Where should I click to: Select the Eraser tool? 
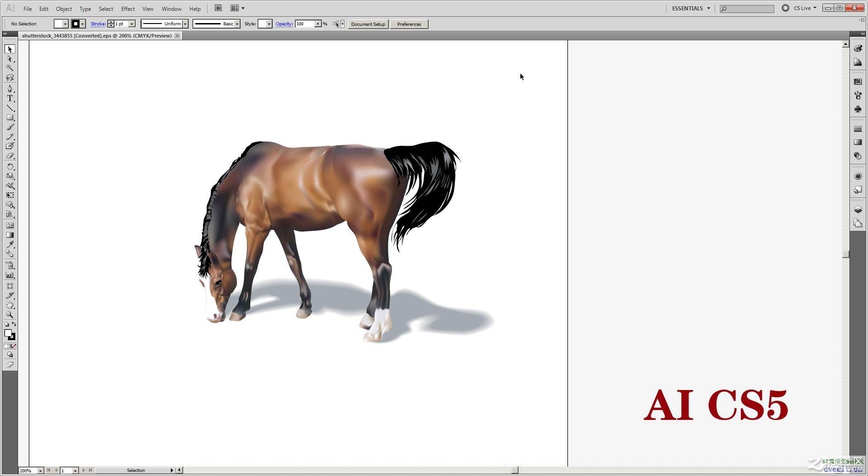pos(10,156)
